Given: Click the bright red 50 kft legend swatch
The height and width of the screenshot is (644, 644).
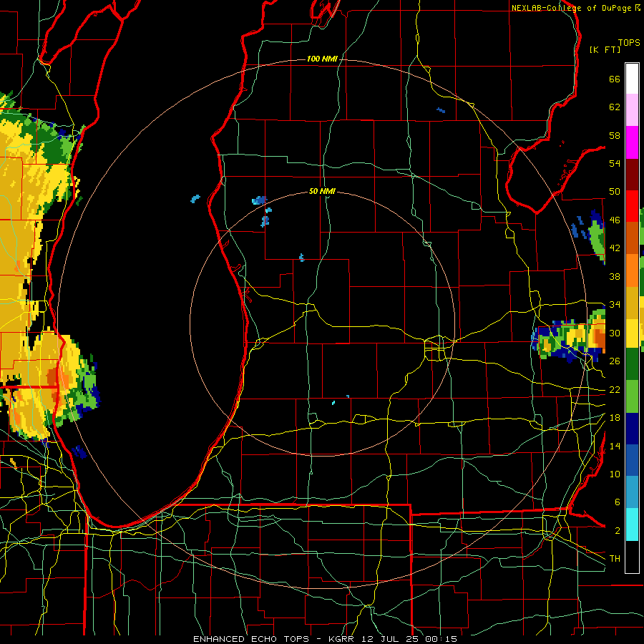Looking at the screenshot, I should pyautogui.click(x=632, y=206).
